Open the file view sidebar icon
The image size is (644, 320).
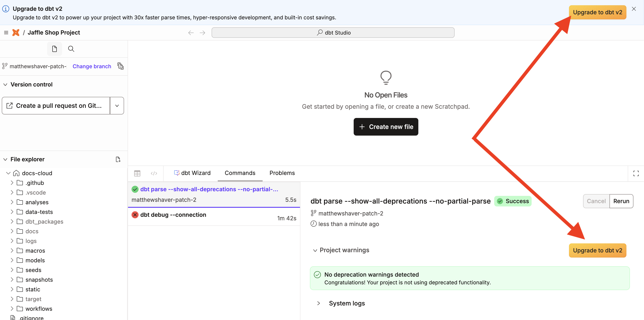coord(55,49)
